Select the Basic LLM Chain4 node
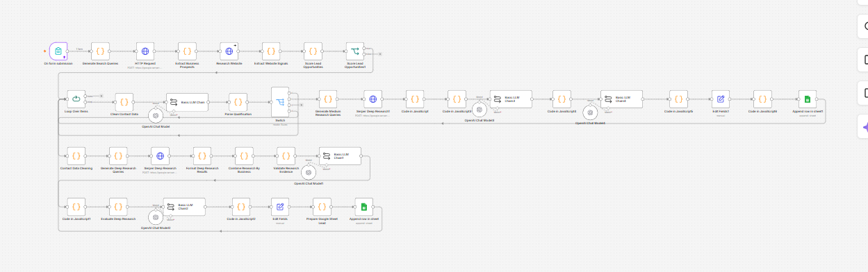The image size is (868, 272). click(x=622, y=99)
